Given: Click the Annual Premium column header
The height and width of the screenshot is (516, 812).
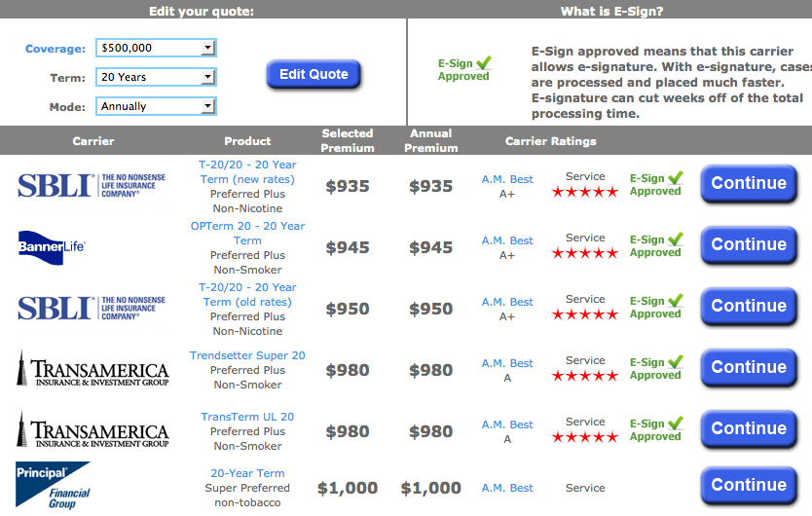Looking at the screenshot, I should (430, 140).
